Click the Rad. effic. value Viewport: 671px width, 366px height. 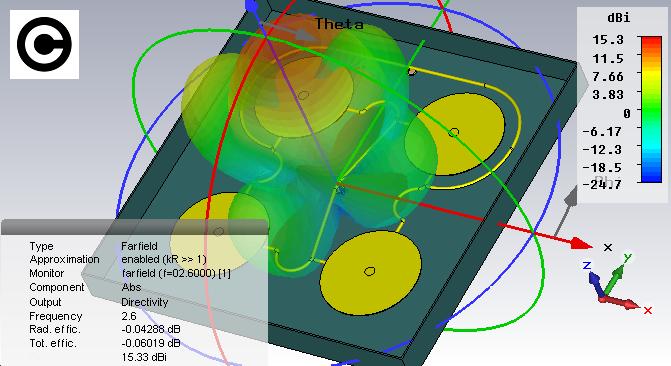tap(151, 330)
